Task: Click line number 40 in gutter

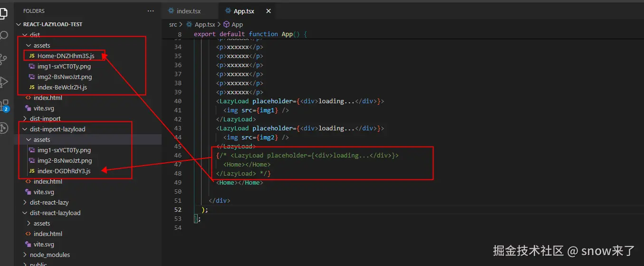Action: (178, 101)
